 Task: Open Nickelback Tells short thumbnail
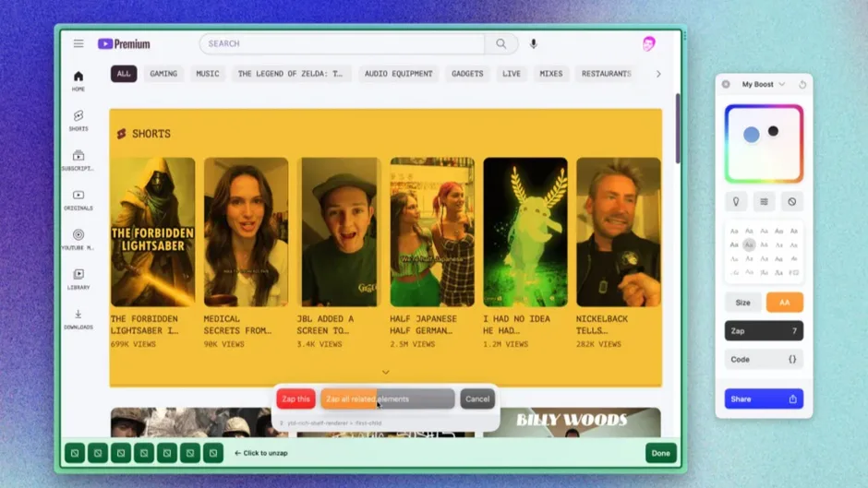(x=619, y=232)
